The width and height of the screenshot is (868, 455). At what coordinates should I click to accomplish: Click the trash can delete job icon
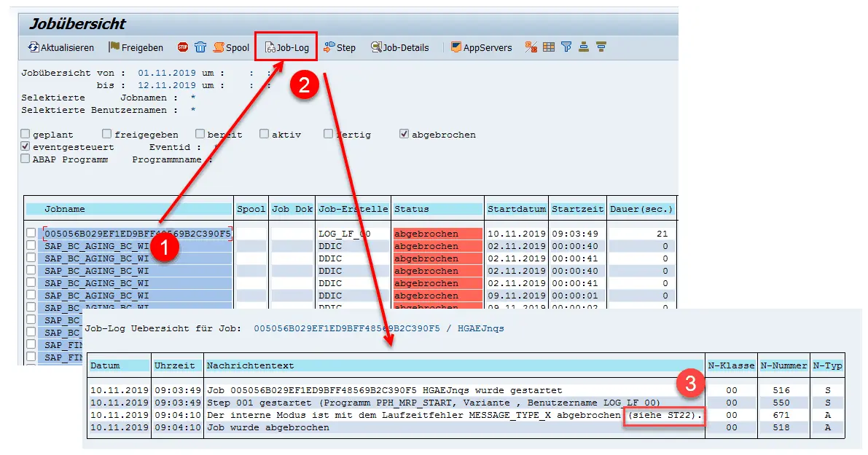click(x=200, y=47)
